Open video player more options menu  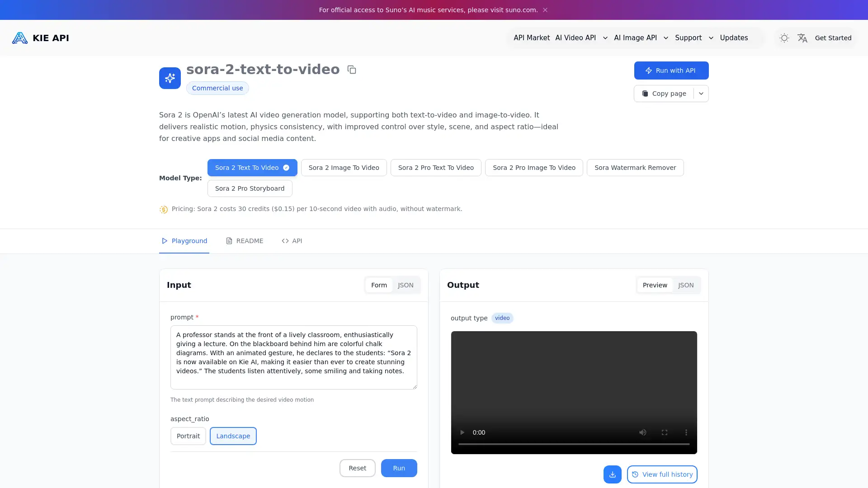coord(686,432)
